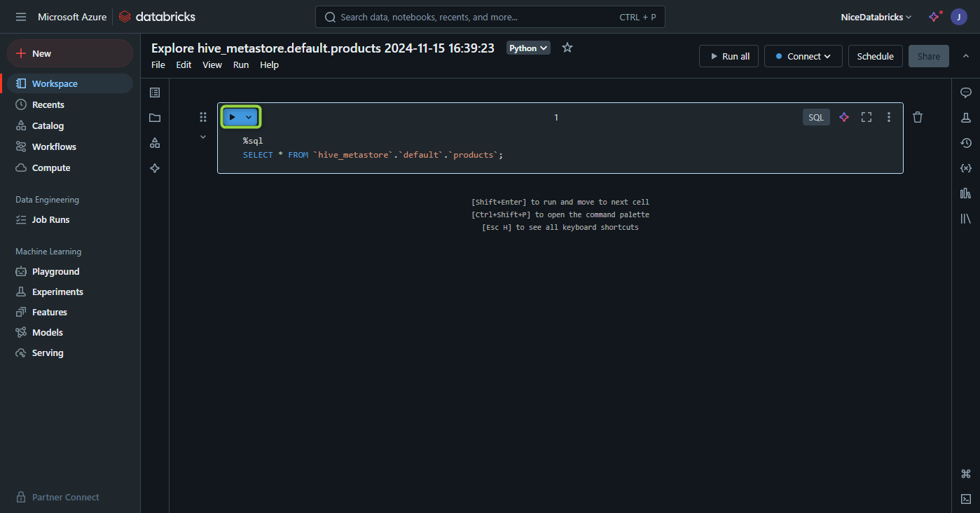The height and width of the screenshot is (513, 980).
Task: Open the View menu
Action: point(212,64)
